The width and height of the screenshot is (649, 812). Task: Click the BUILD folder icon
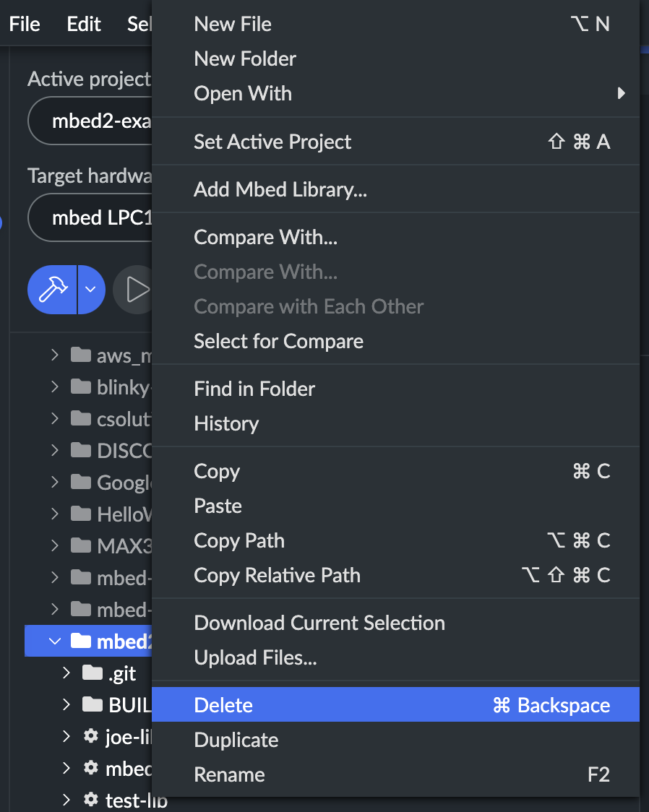point(93,704)
